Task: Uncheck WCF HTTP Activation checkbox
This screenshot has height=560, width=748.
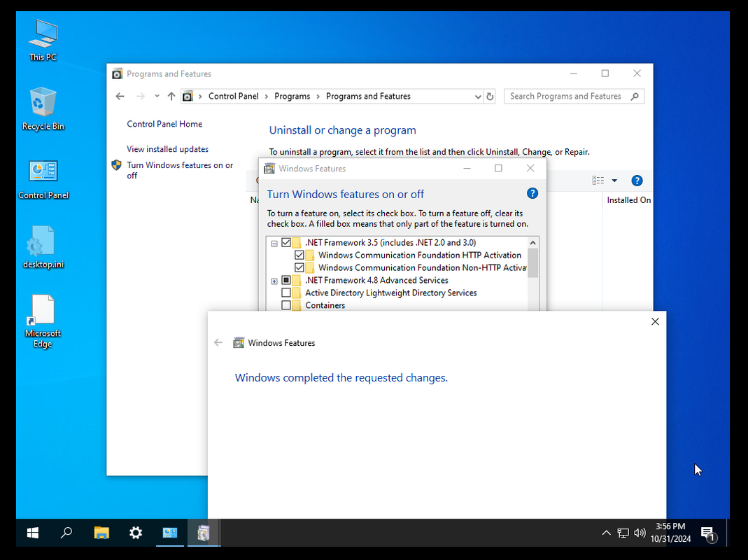Action: pos(299,255)
